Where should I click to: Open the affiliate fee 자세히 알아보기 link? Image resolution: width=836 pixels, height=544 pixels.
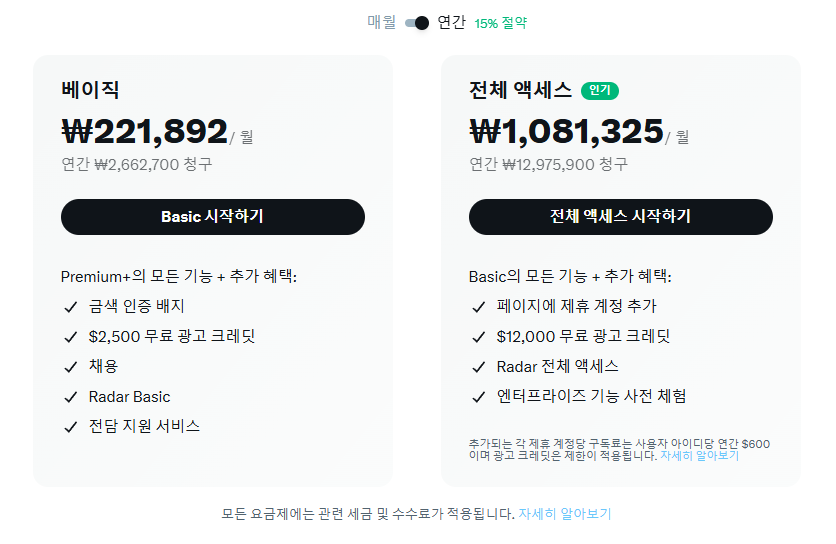click(x=699, y=455)
